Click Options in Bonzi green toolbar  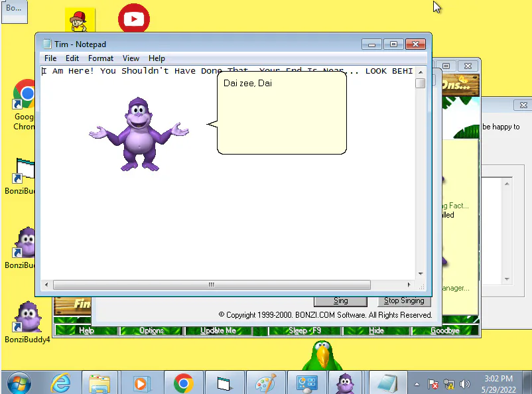[151, 330]
